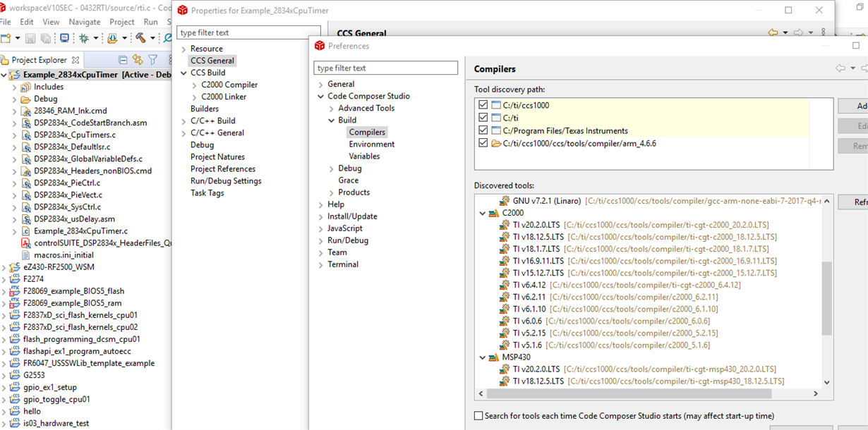Image resolution: width=868 pixels, height=430 pixels.
Task: Click Example_2834xCpuTimer project icon
Action: pos(16,75)
